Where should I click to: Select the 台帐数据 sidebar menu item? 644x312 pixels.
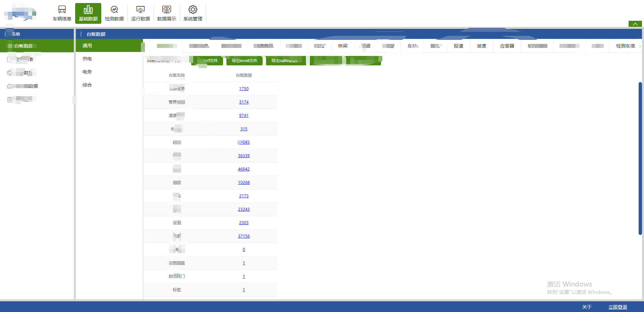(x=37, y=46)
